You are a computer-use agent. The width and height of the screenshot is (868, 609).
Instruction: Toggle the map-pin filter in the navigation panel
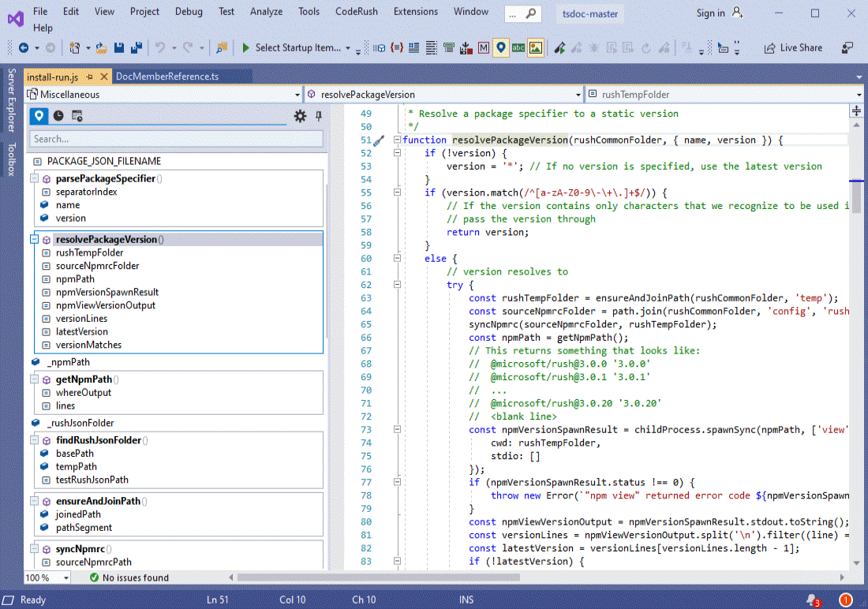coord(38,115)
